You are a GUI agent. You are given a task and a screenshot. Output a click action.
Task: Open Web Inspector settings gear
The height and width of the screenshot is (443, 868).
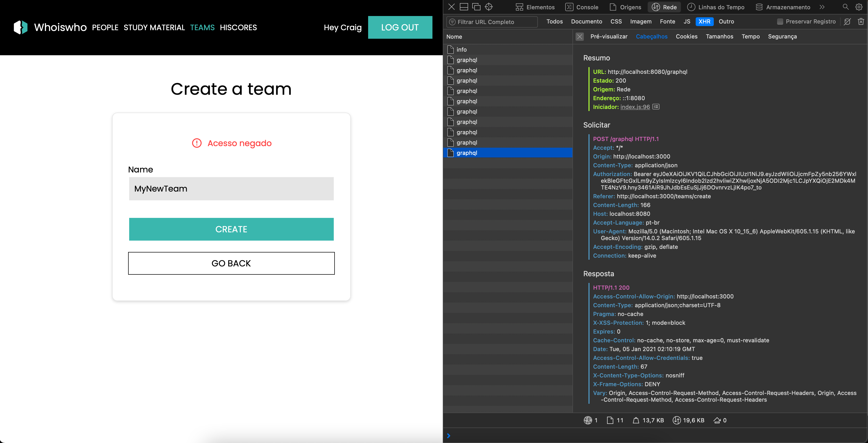point(859,7)
